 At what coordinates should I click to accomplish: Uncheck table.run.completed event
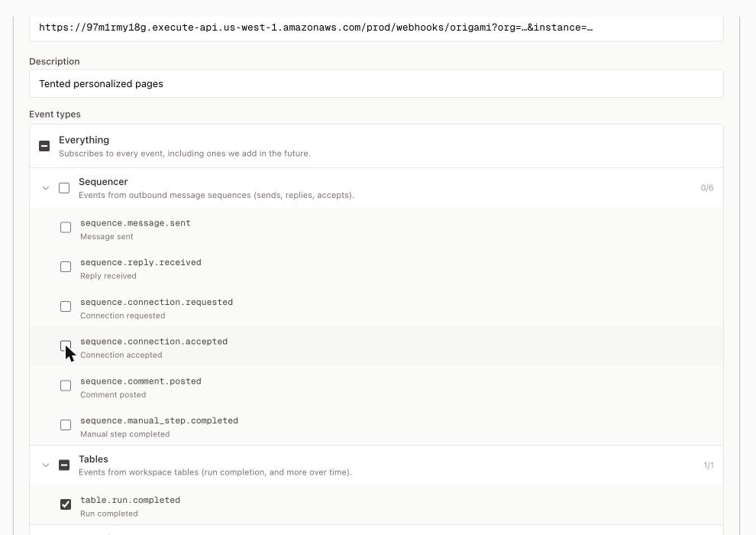point(66,504)
